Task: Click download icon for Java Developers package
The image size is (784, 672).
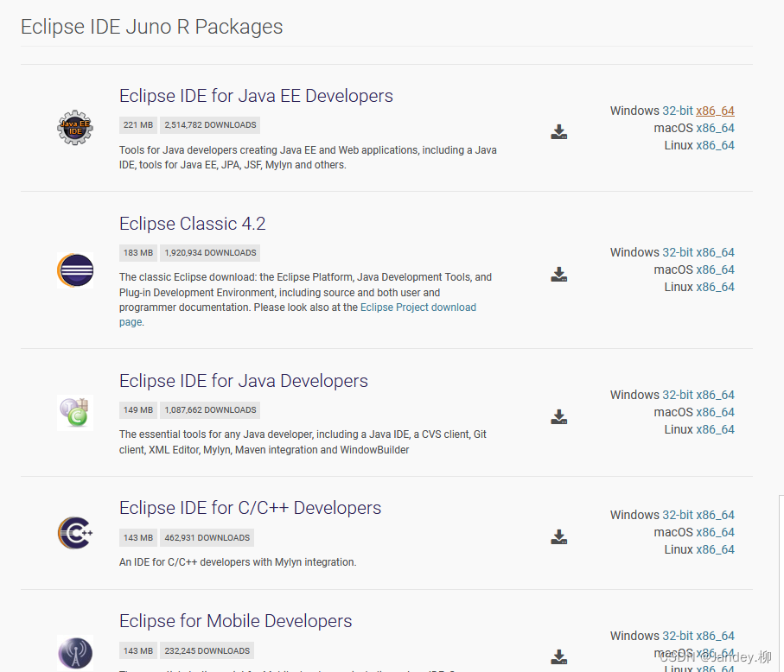Action: tap(559, 416)
